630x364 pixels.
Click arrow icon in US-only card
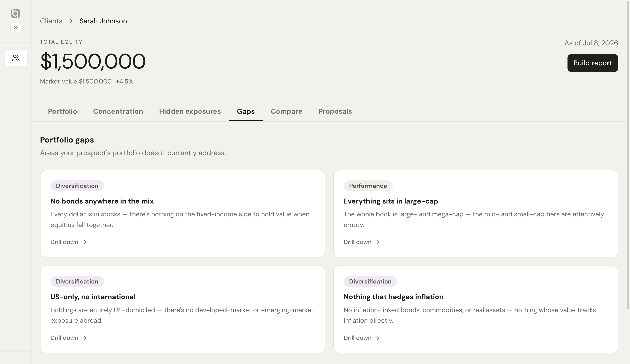[x=84, y=338]
